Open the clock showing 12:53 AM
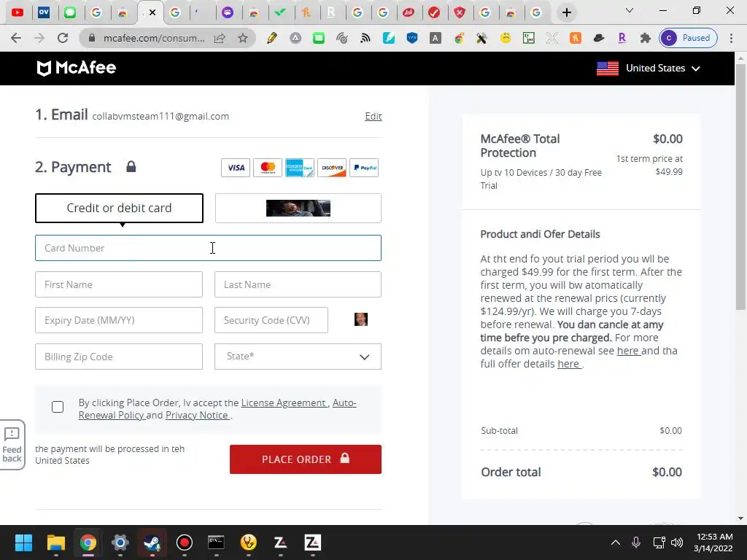This screenshot has width=747, height=560. [713, 542]
